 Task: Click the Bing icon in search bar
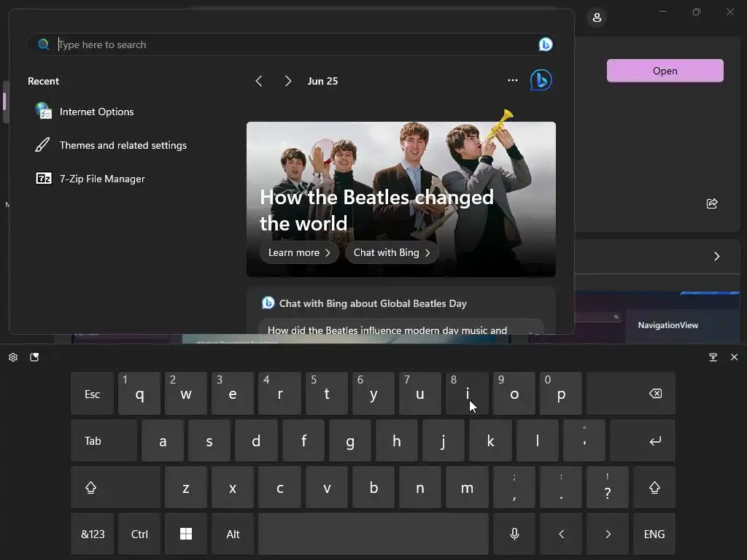[x=546, y=44]
